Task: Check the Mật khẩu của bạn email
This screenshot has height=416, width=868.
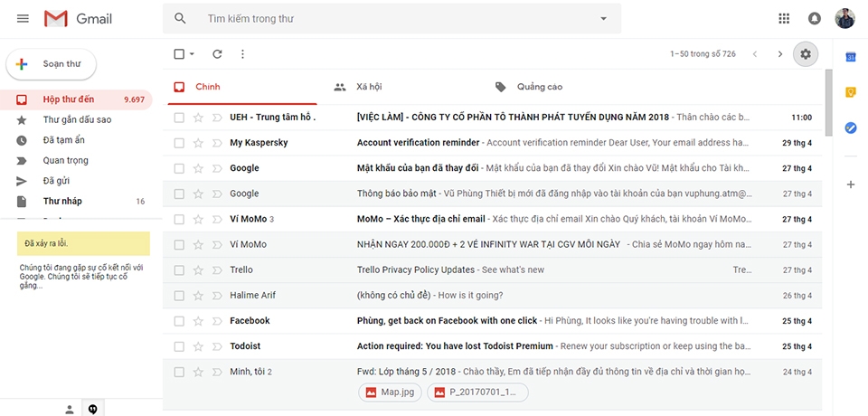Action: [179, 168]
